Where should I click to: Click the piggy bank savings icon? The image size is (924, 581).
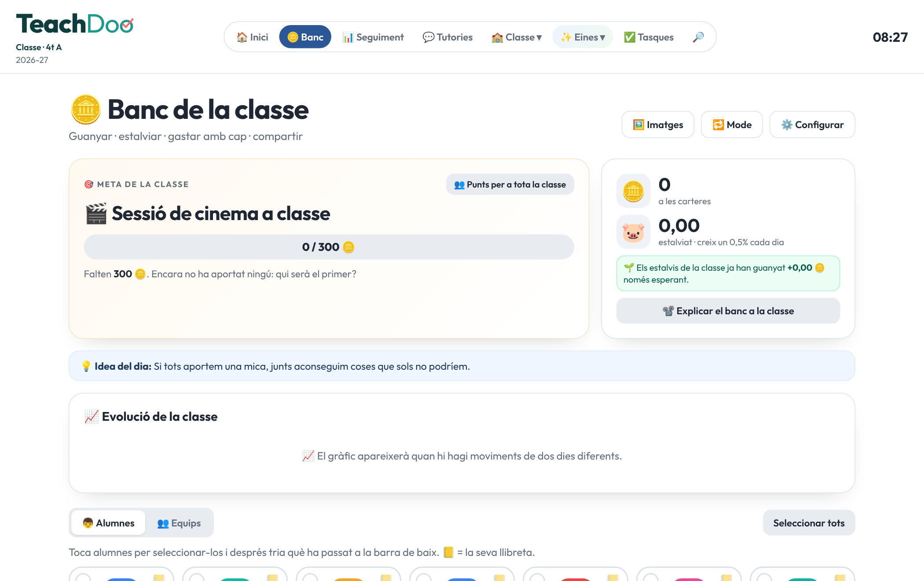pyautogui.click(x=633, y=232)
